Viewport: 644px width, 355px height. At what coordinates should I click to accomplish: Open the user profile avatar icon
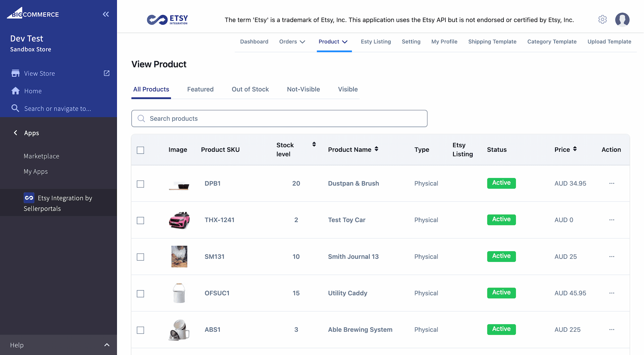622,19
